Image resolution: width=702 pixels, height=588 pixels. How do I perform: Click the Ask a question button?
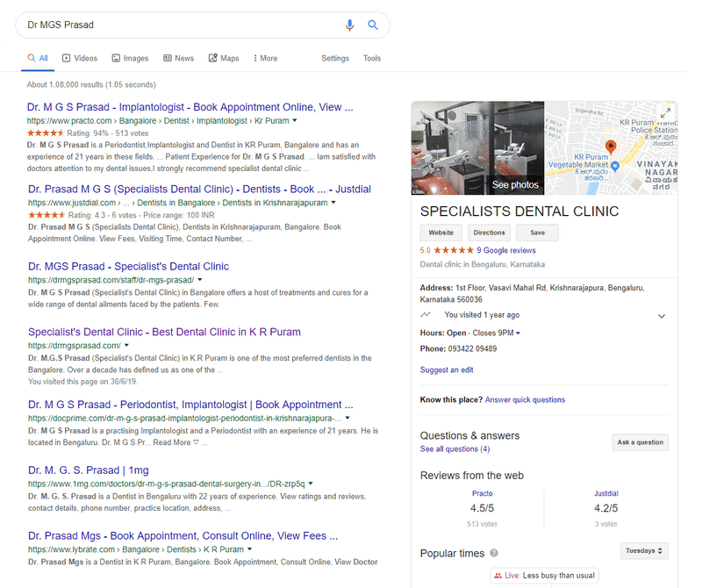641,442
